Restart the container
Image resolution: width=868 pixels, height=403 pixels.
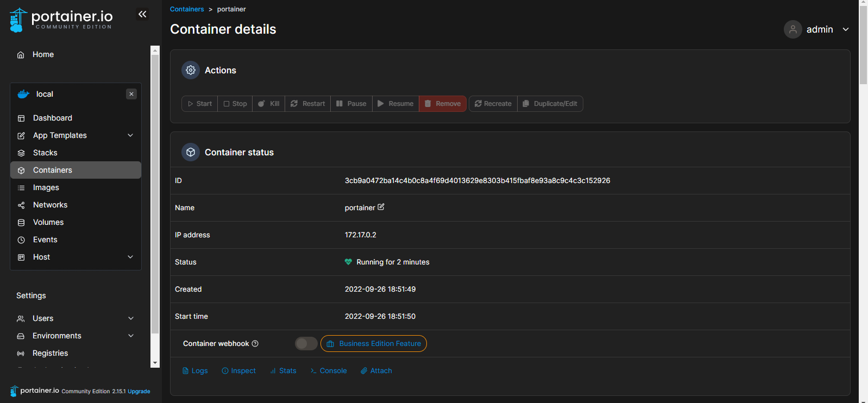coord(307,104)
